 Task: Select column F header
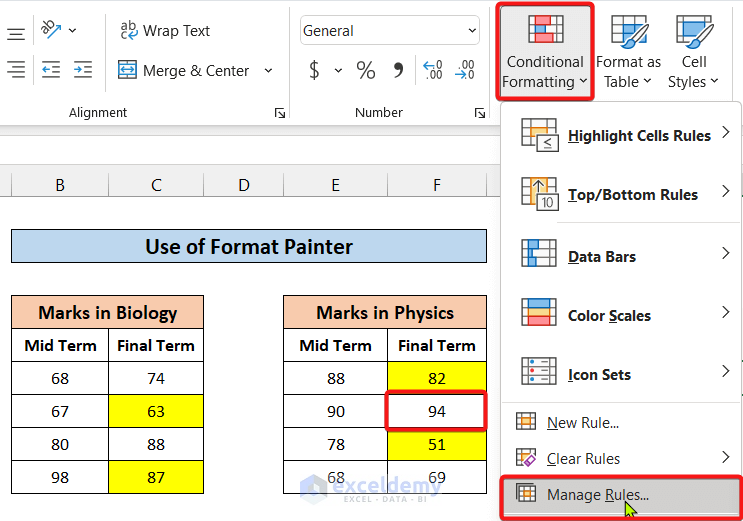tap(437, 184)
